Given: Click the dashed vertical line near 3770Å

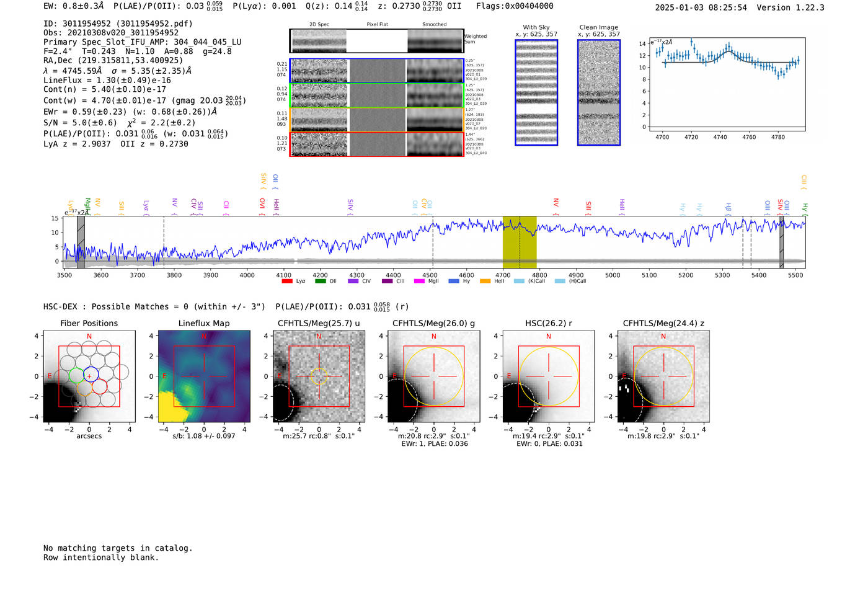Looking at the screenshot, I should pos(164,242).
